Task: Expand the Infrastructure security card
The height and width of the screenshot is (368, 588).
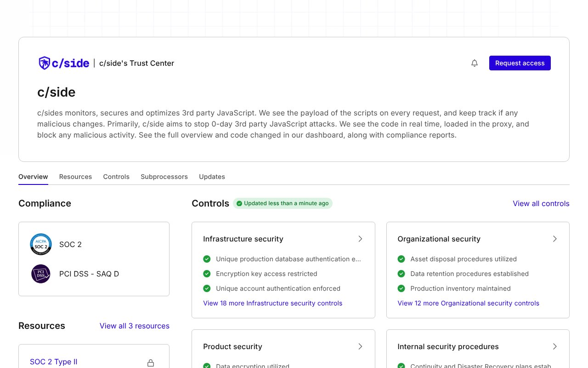Action: pos(360,239)
